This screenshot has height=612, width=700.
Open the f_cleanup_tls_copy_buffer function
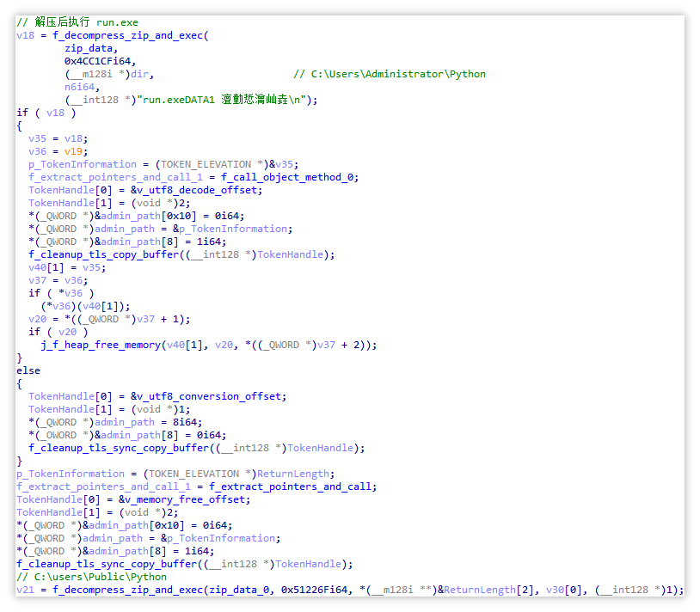coord(103,254)
